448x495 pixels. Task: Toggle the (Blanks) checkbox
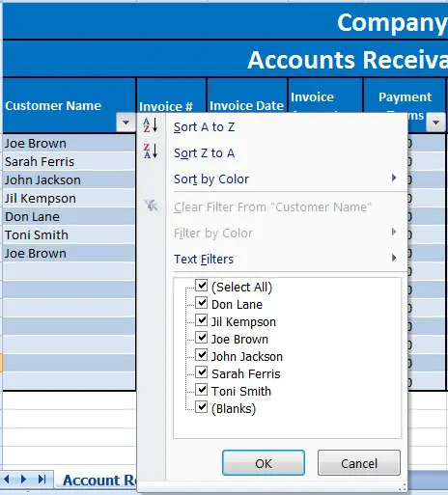coord(202,407)
